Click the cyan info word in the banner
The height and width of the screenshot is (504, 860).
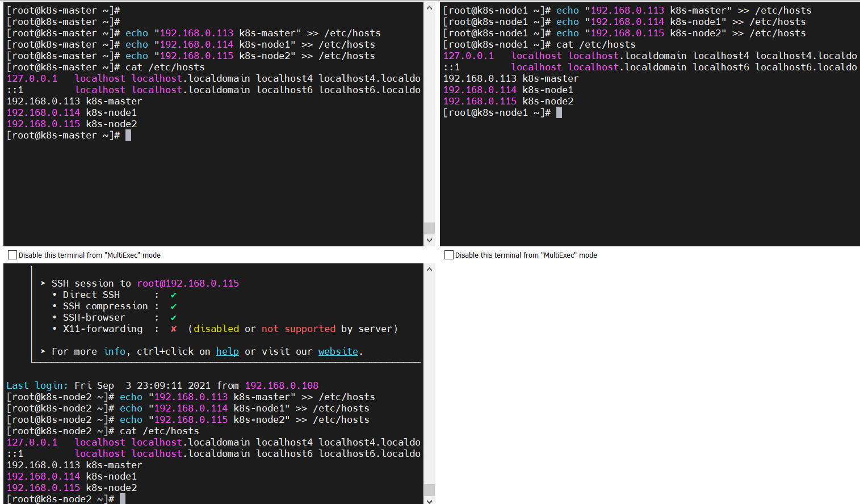click(x=114, y=351)
